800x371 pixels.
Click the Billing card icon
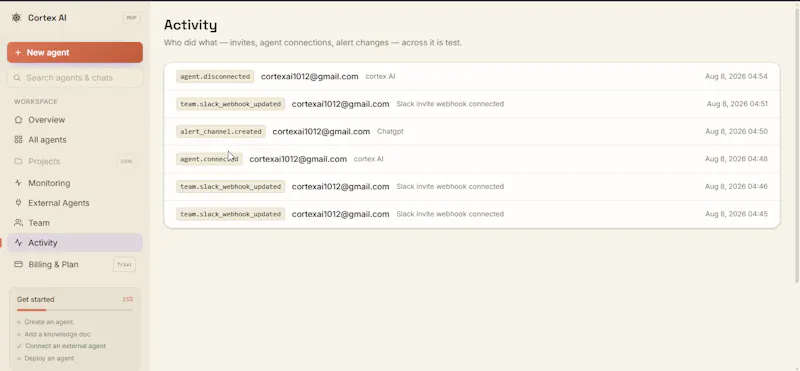18,264
